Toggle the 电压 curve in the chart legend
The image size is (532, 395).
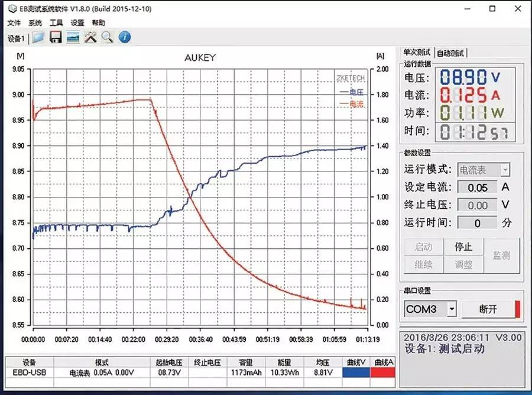click(x=358, y=93)
